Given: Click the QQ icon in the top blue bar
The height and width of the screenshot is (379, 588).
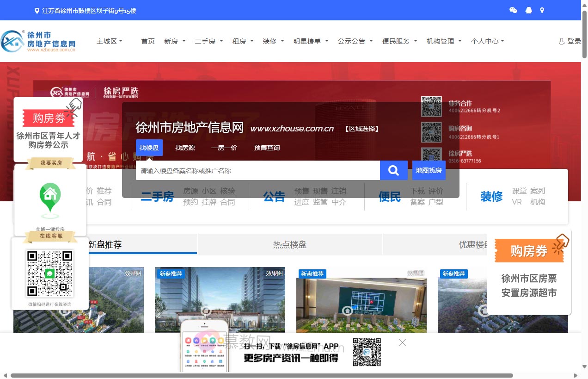Looking at the screenshot, I should [528, 10].
